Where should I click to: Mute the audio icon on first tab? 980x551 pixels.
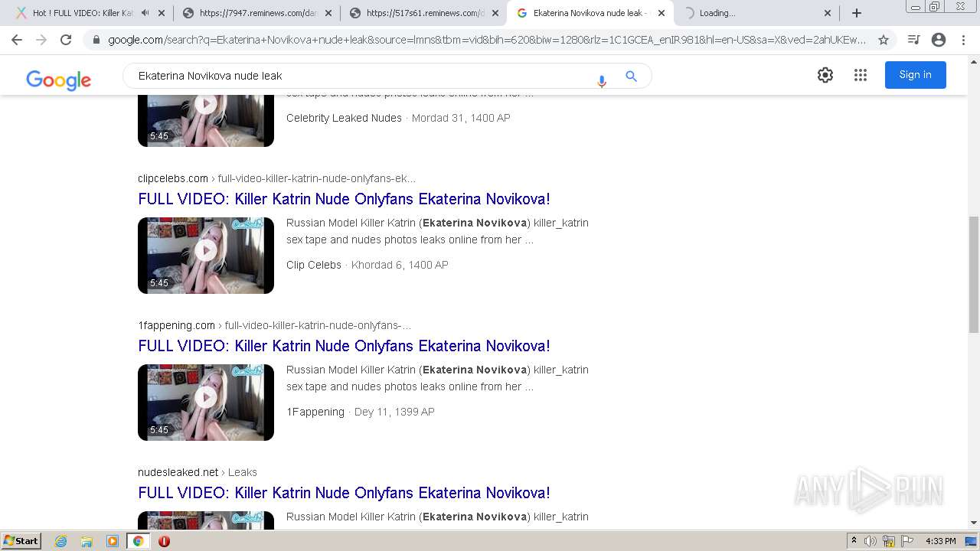pyautogui.click(x=145, y=13)
